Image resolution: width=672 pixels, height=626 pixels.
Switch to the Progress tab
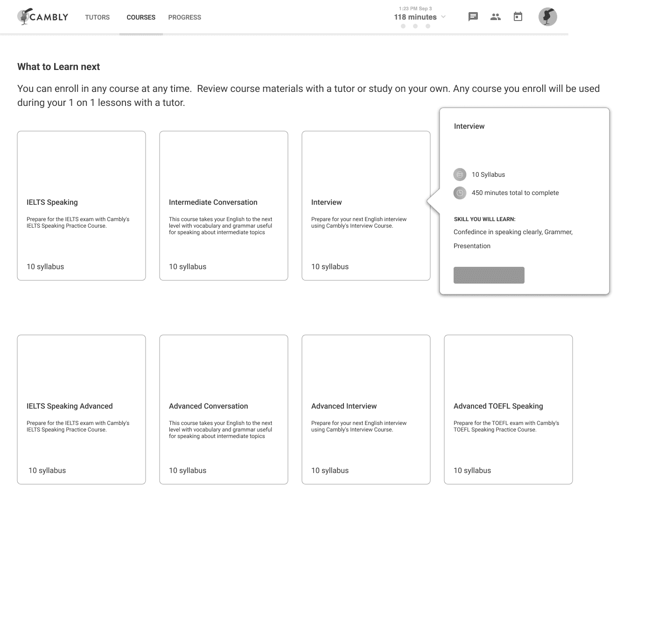point(185,17)
